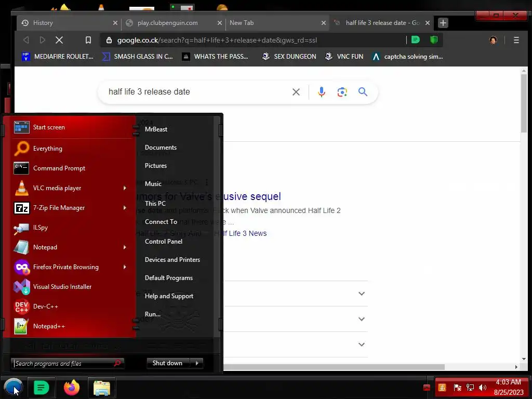Search by image with Google Lens
Screen dimensions: 532x399
coord(342,92)
